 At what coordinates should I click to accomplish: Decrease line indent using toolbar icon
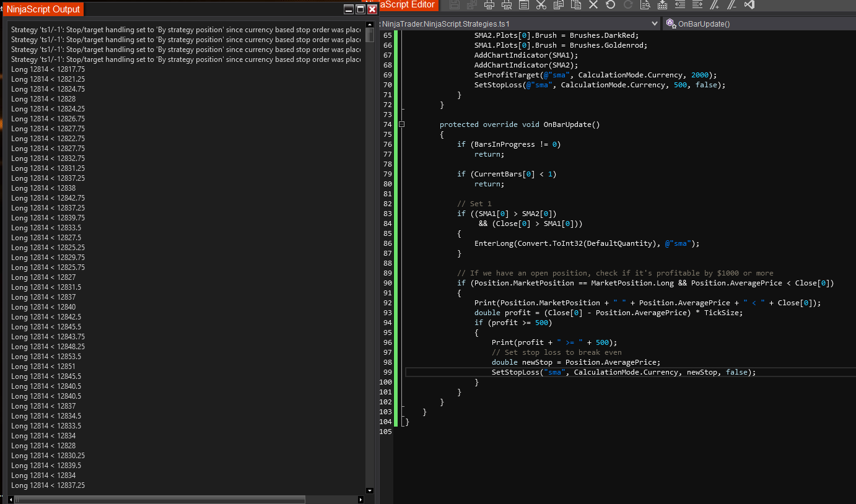680,5
